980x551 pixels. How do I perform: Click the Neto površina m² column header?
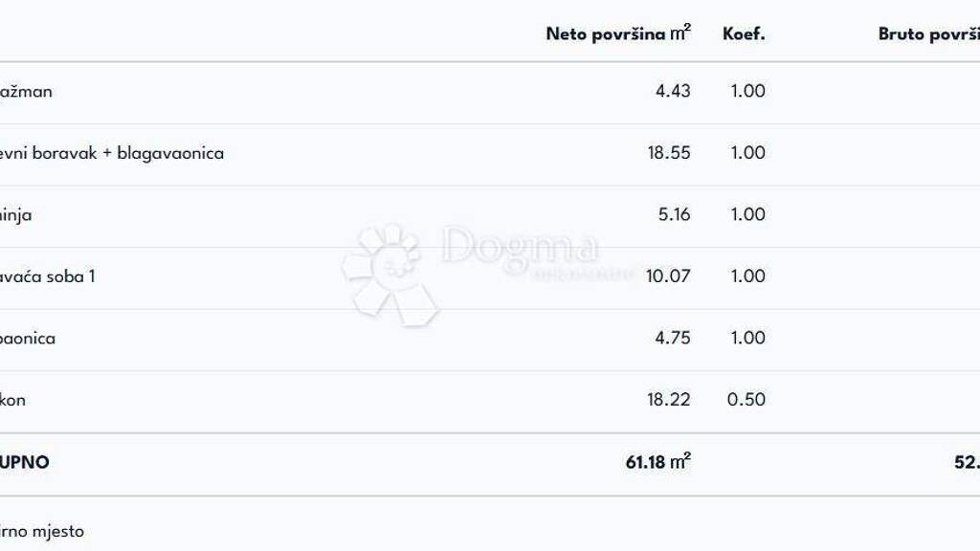coord(618,34)
